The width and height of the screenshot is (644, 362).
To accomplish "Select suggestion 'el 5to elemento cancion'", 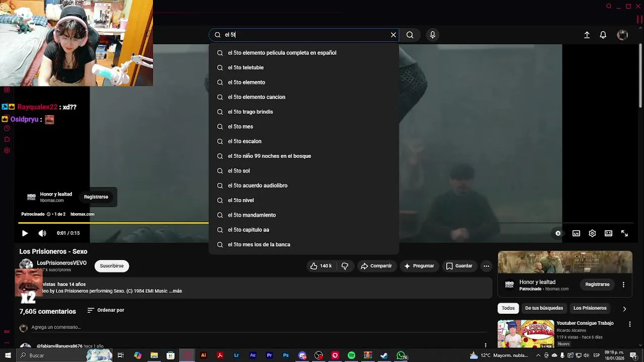I will [304, 97].
